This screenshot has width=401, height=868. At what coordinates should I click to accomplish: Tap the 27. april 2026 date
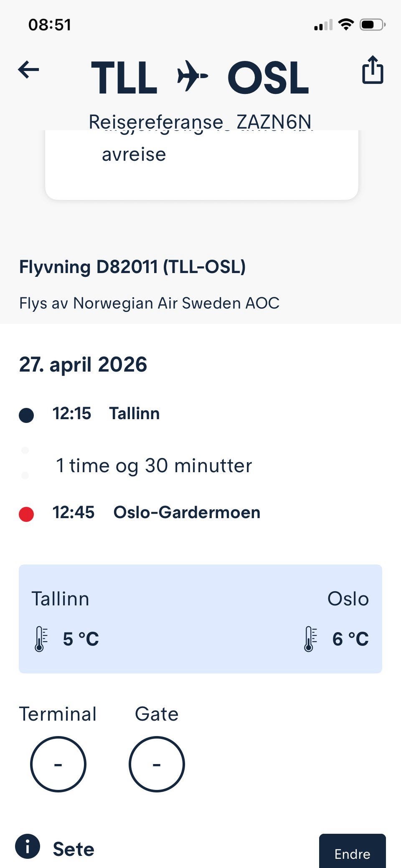coord(83,364)
